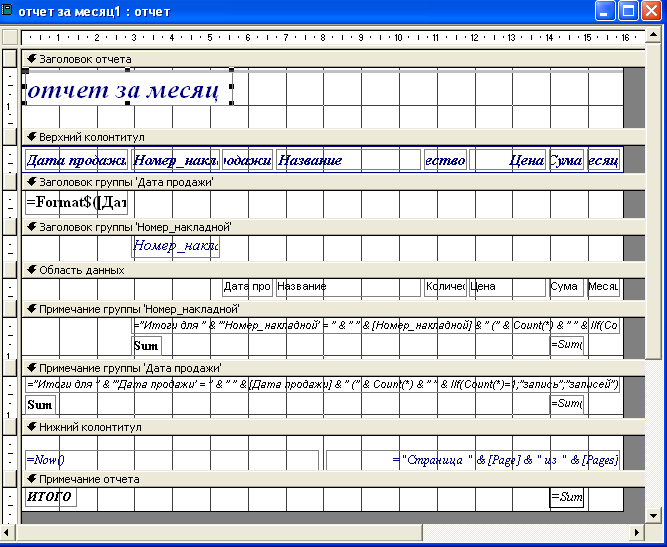
Task: Select 'Примечание группы Дата продажи' section bar
Action: pos(334,368)
